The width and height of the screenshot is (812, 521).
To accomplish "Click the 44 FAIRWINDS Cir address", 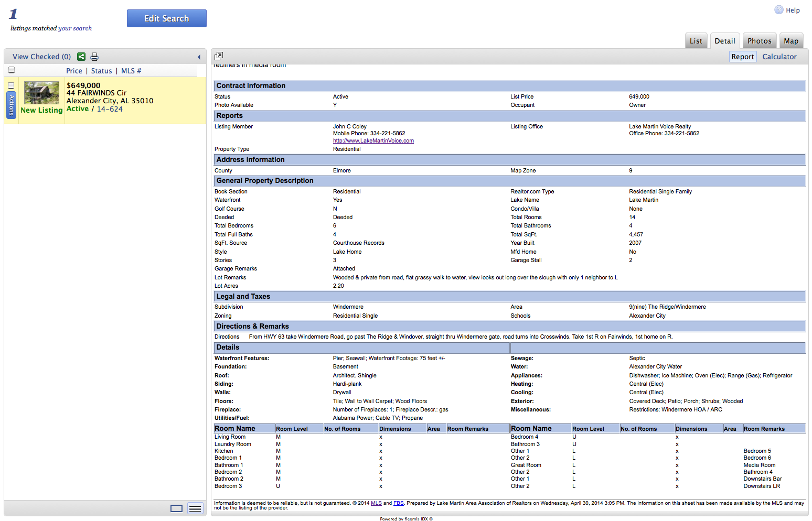I will 97,93.
